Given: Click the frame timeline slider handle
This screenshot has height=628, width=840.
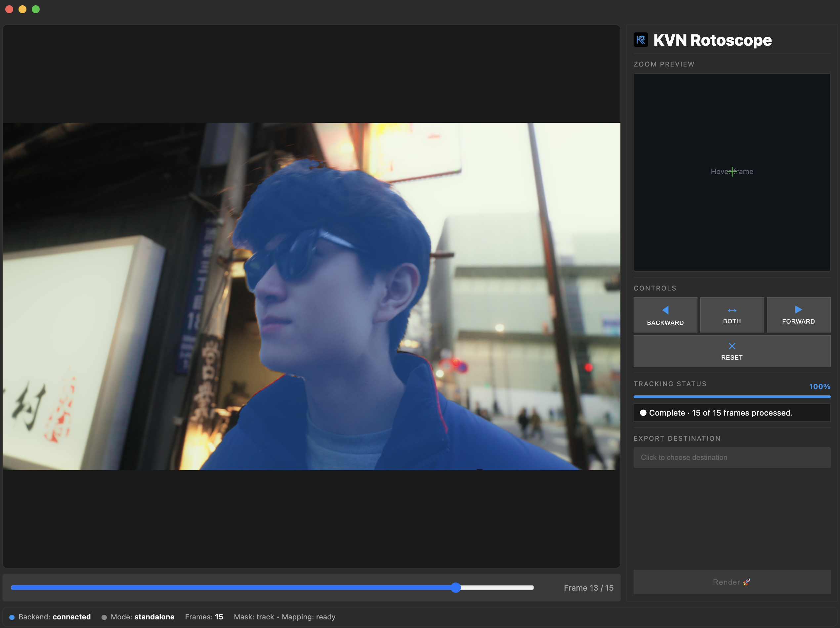Looking at the screenshot, I should [x=456, y=588].
